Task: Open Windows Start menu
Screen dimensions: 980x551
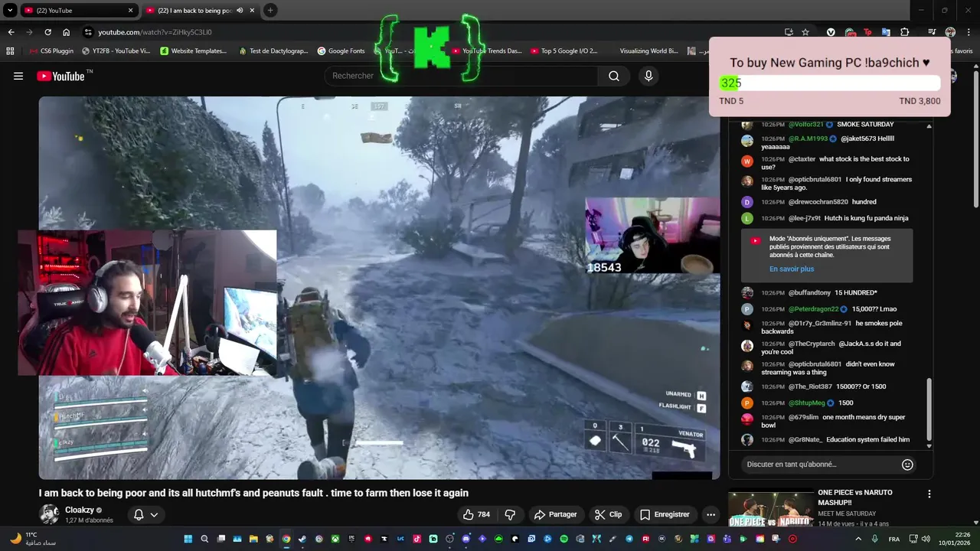Action: click(188, 539)
